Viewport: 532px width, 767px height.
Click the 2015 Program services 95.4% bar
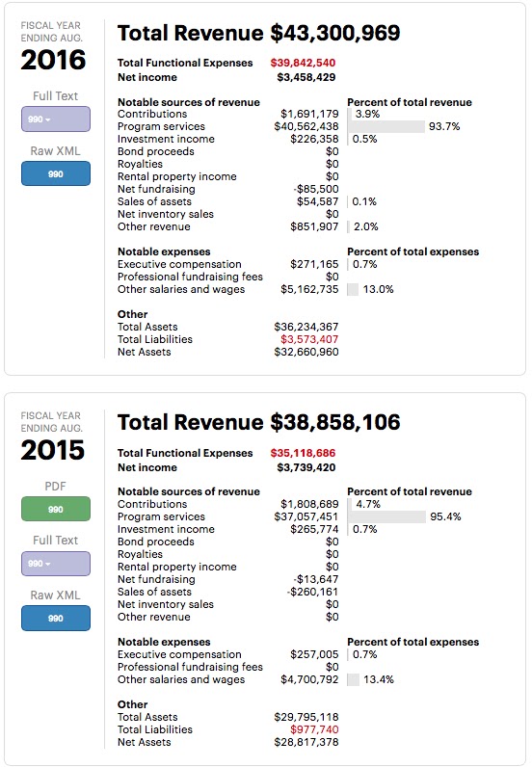(x=386, y=517)
